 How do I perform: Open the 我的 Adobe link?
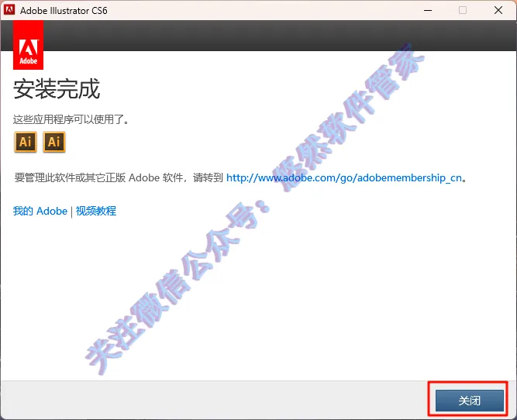[x=40, y=211]
